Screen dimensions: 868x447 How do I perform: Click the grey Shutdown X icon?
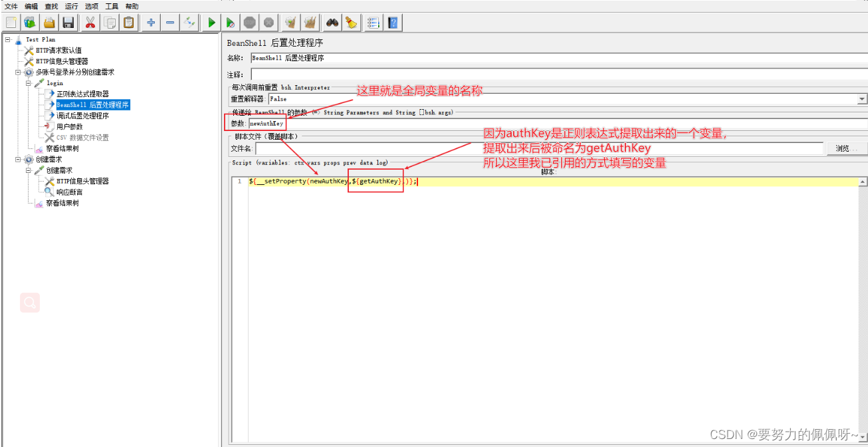coord(269,23)
